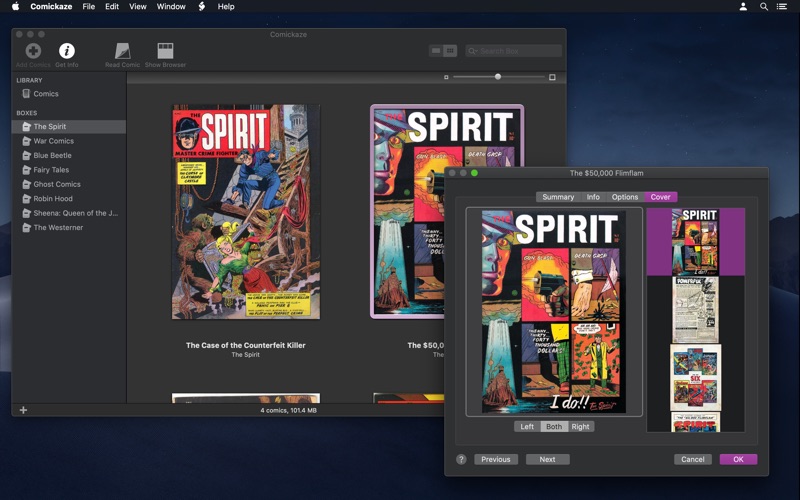Screen dimensions: 800x500
Task: Switch to the Cover tab
Action: coord(661,197)
